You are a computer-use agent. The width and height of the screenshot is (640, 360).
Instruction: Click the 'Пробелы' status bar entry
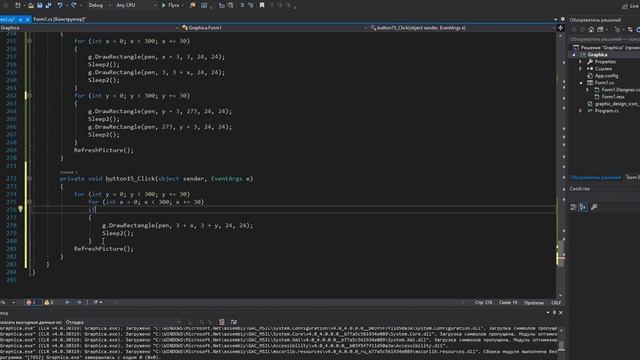click(534, 302)
